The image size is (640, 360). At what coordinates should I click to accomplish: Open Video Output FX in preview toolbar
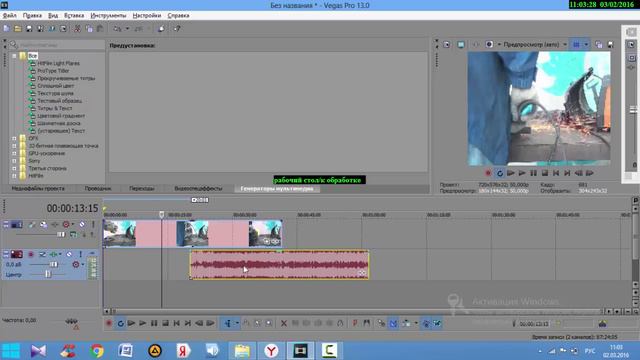pos(476,44)
